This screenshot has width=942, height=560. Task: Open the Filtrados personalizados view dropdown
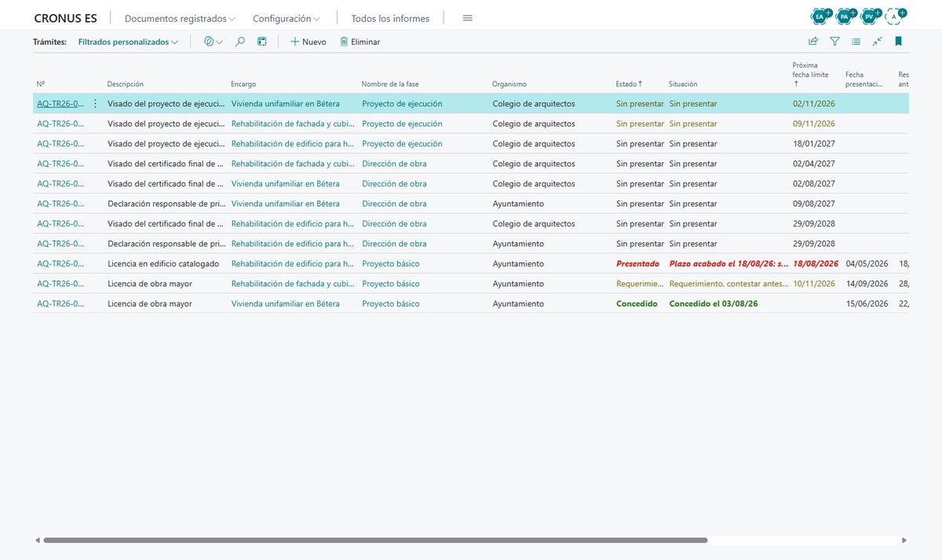128,42
